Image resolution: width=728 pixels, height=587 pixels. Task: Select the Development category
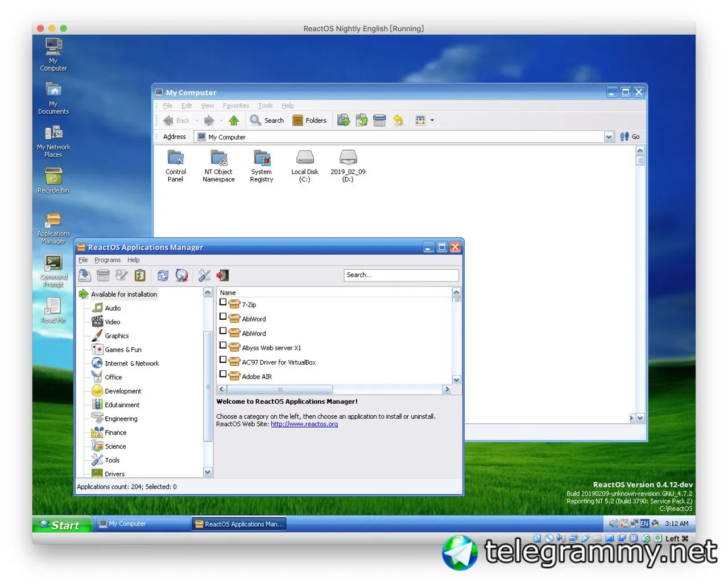tap(123, 391)
